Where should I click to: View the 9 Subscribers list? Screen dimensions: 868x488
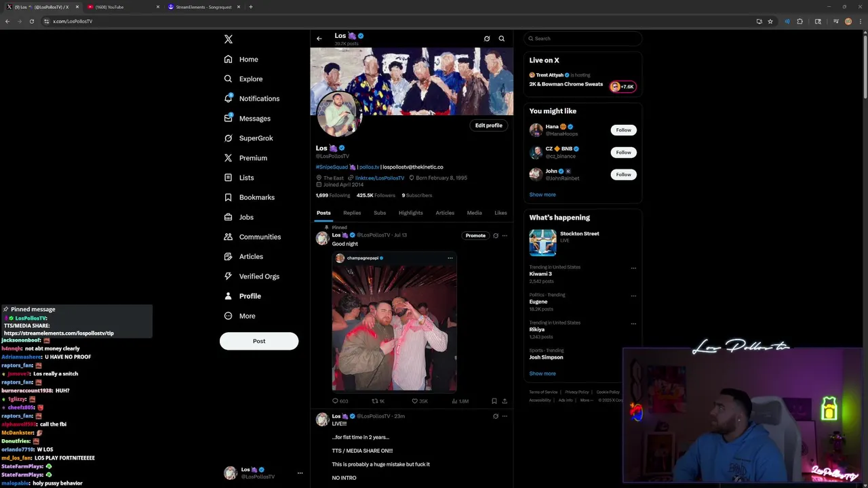click(417, 195)
